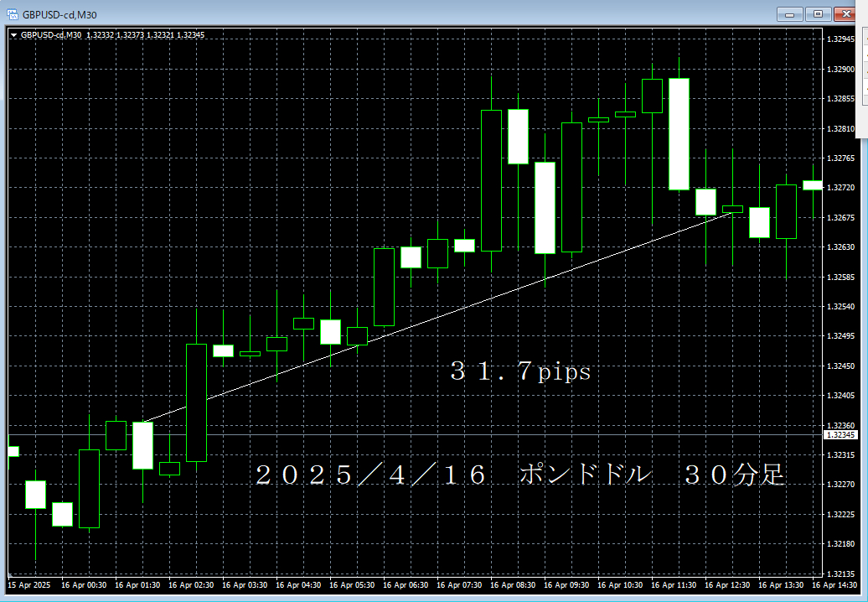Click the '16 Apr 07:30' time axis label
868x602 pixels.
click(459, 585)
